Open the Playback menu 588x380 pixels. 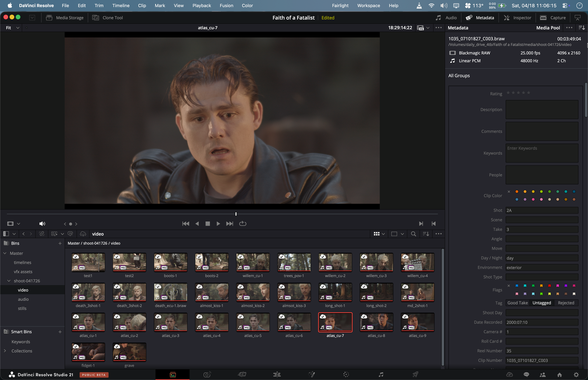tap(202, 5)
